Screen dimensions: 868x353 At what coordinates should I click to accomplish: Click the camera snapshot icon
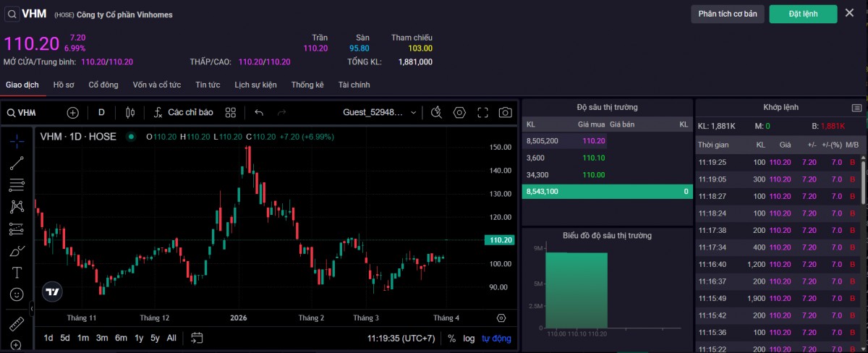click(x=505, y=113)
